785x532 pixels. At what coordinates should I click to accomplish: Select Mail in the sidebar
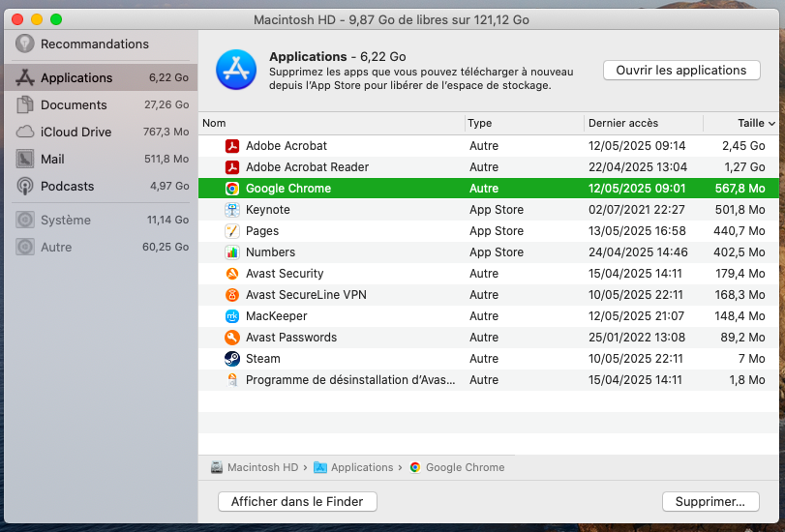click(101, 160)
